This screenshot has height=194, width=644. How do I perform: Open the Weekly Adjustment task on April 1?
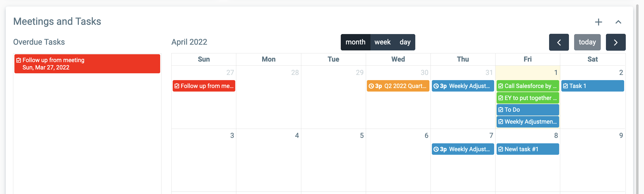click(x=528, y=122)
